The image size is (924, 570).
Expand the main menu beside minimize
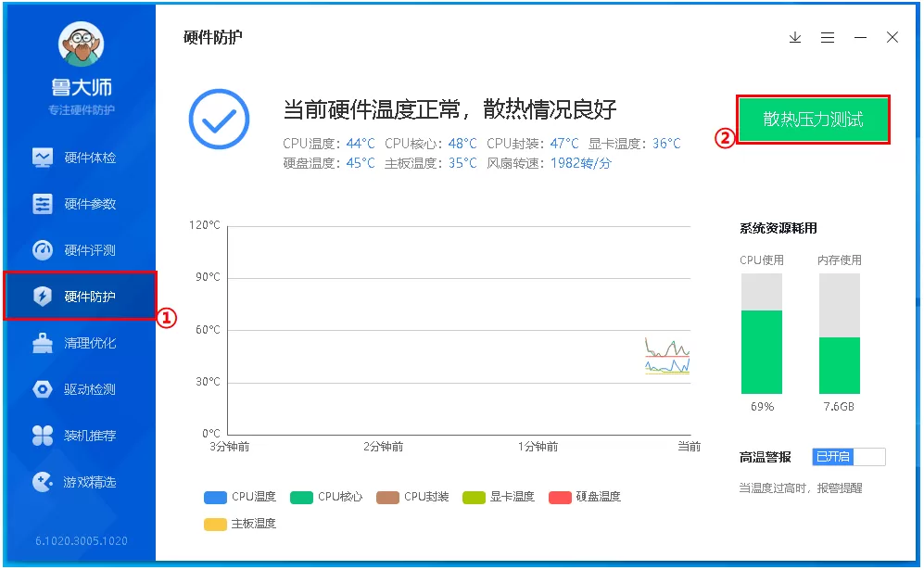828,38
